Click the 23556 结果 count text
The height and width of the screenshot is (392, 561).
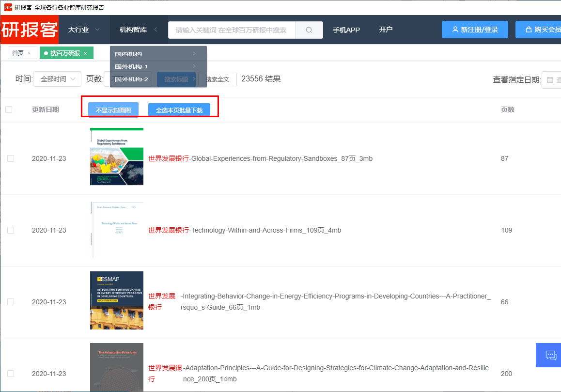[261, 79]
